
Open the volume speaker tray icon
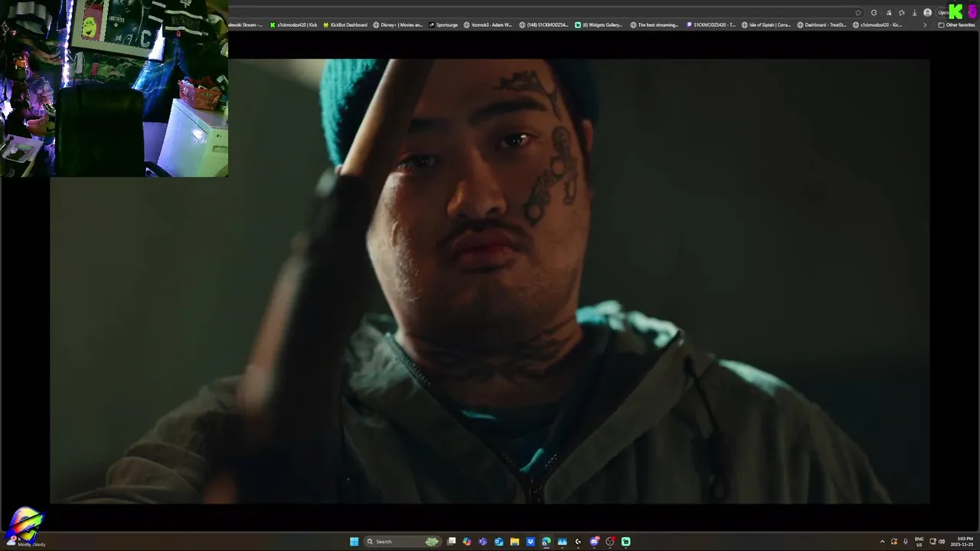click(x=942, y=542)
